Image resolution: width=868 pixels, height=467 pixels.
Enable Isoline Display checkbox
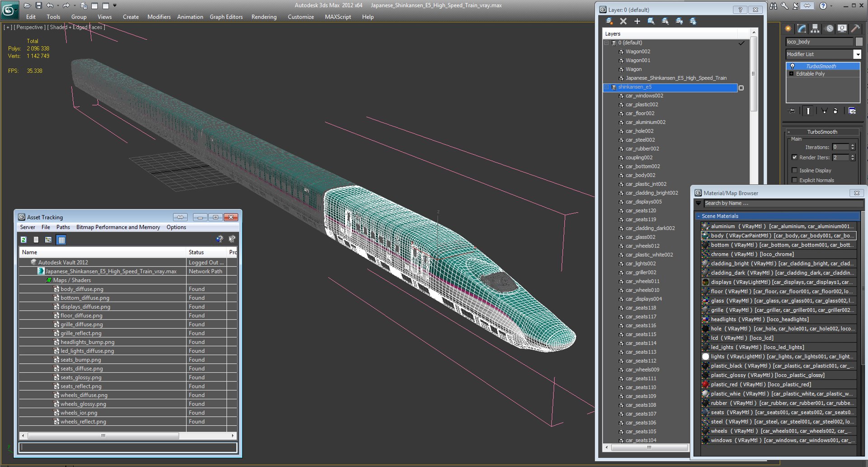(x=794, y=171)
